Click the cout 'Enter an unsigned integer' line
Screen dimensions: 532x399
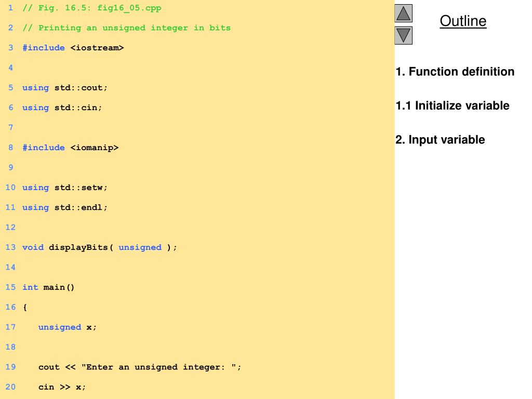pyautogui.click(x=140, y=367)
